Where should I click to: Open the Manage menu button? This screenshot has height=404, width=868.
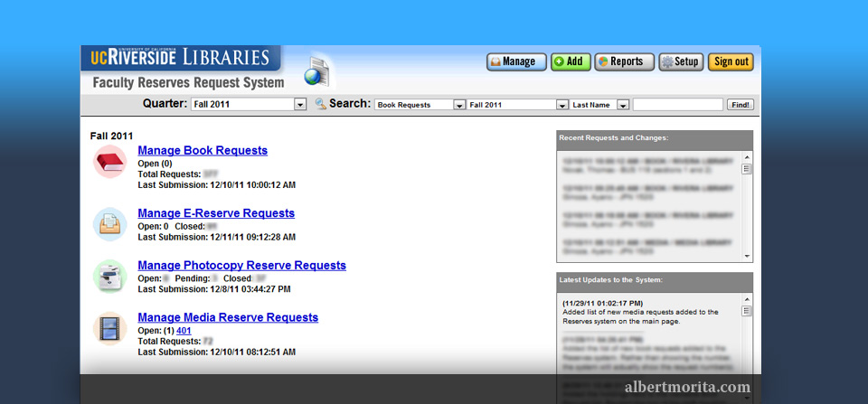pos(516,61)
